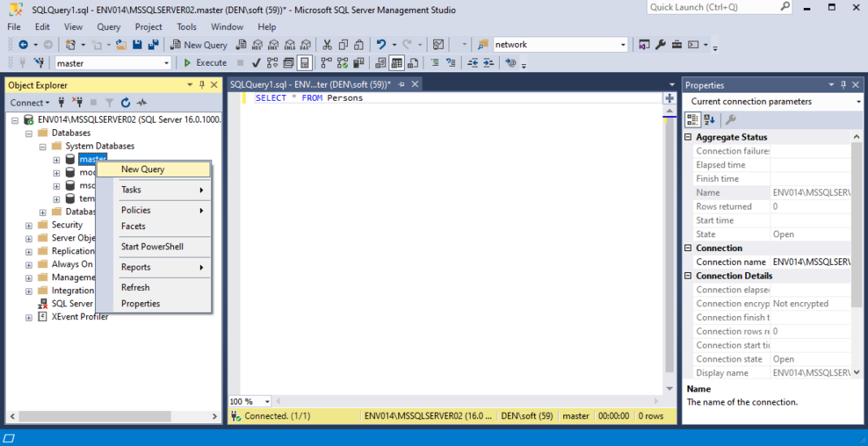The image size is (868, 446).
Task: Click Refresh icon in Object Explorer toolbar
Action: (x=126, y=102)
